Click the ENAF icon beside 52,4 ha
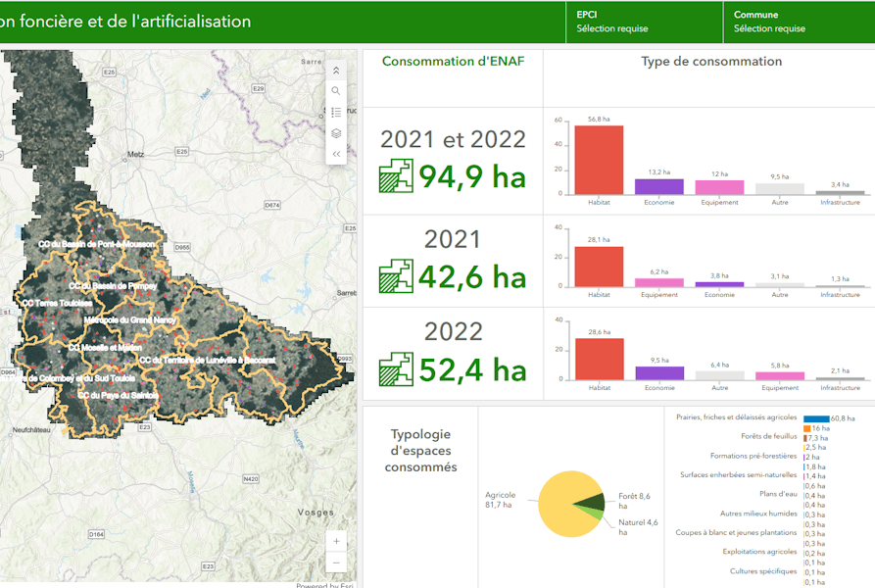This screenshot has height=588, width=875. click(396, 368)
